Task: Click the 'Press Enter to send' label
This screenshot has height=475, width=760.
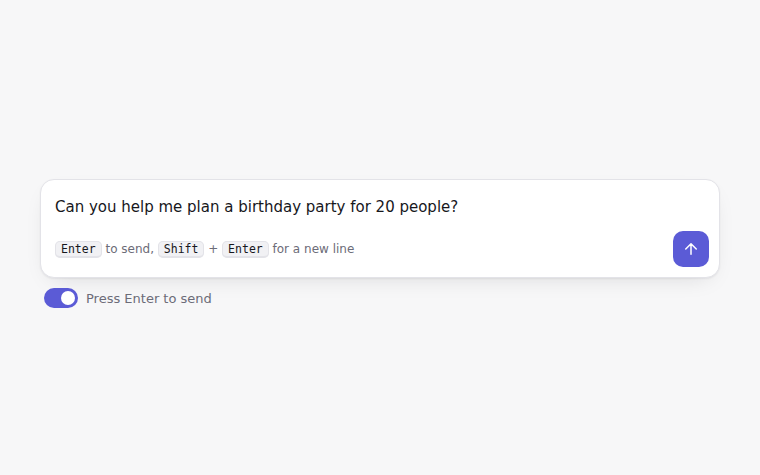Action: [149, 299]
